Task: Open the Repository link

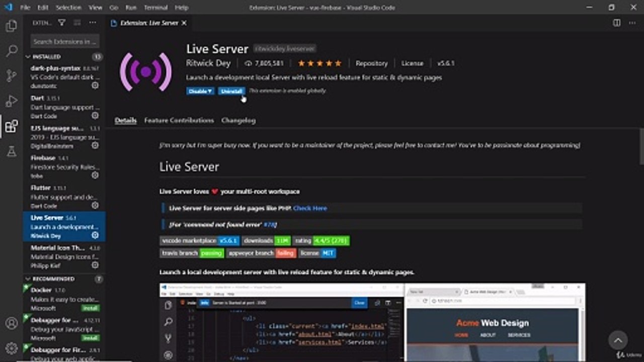Action: pyautogui.click(x=372, y=63)
